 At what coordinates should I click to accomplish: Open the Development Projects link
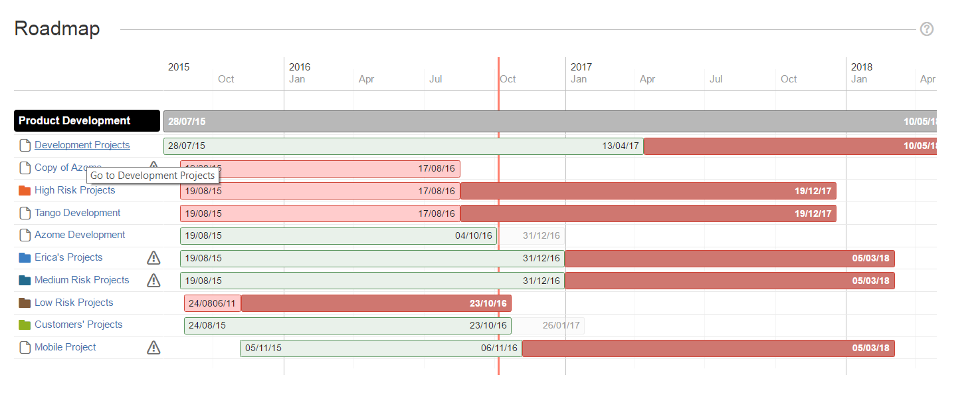82,145
